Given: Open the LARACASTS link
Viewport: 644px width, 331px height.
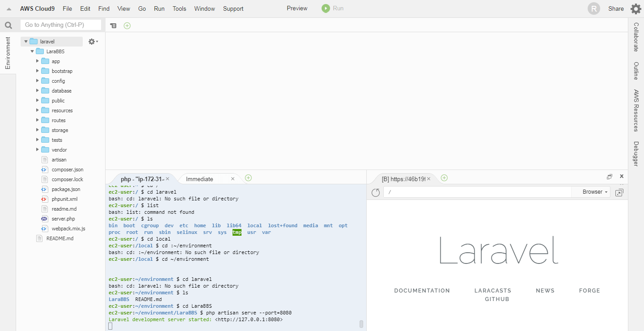Looking at the screenshot, I should click(493, 291).
